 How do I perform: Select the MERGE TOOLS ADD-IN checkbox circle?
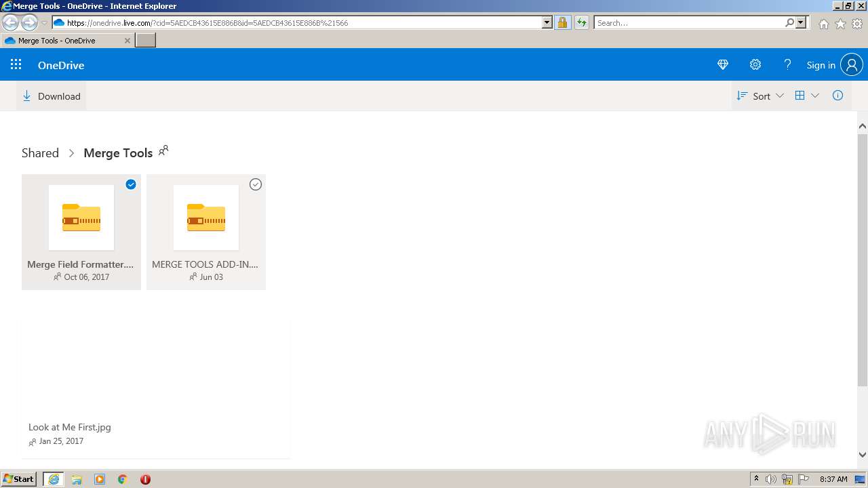coord(256,184)
